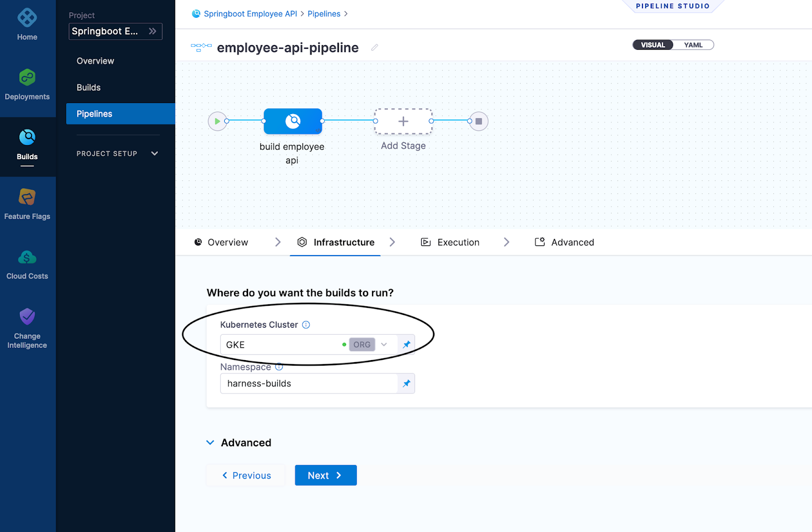Click the info icon beside Kubernetes Cluster

click(x=306, y=325)
